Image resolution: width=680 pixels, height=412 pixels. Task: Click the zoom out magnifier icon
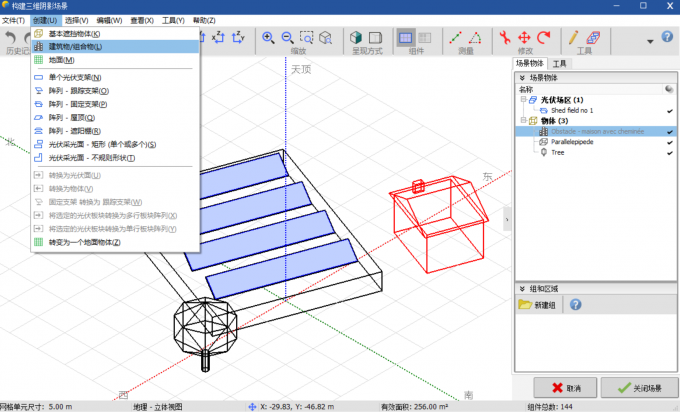pyautogui.click(x=289, y=38)
